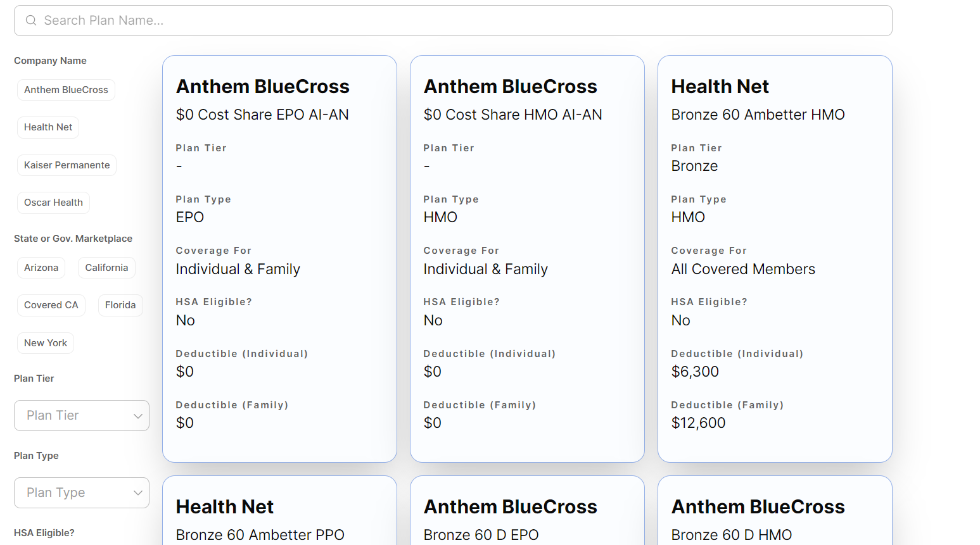Focus the Search Plan Name field
Screen dimensions: 980x545
pyautogui.click(x=453, y=20)
